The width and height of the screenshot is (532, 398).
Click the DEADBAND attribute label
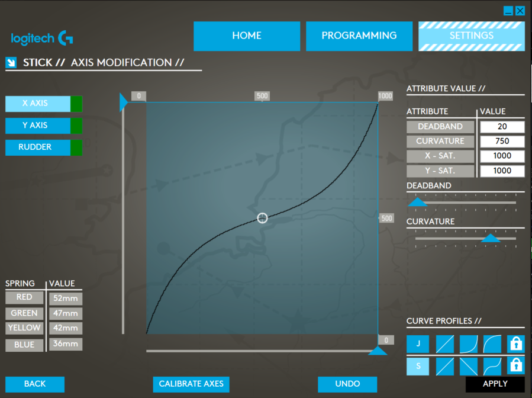[440, 127]
